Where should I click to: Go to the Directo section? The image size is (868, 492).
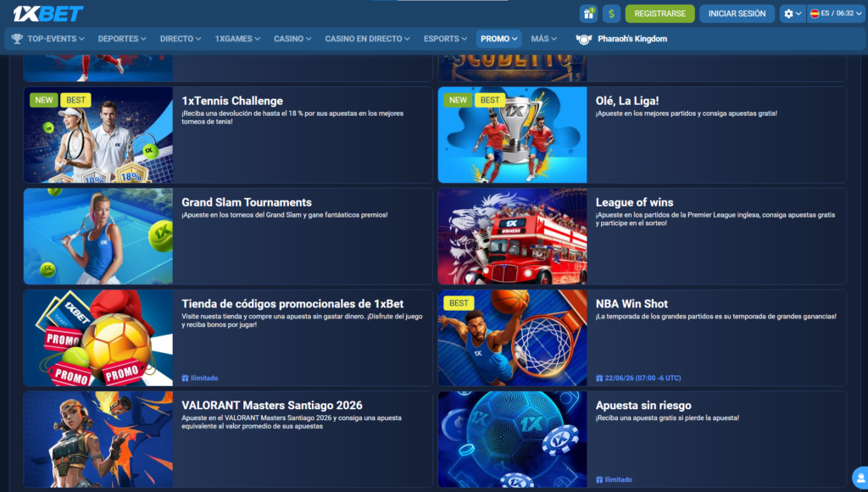coord(181,39)
